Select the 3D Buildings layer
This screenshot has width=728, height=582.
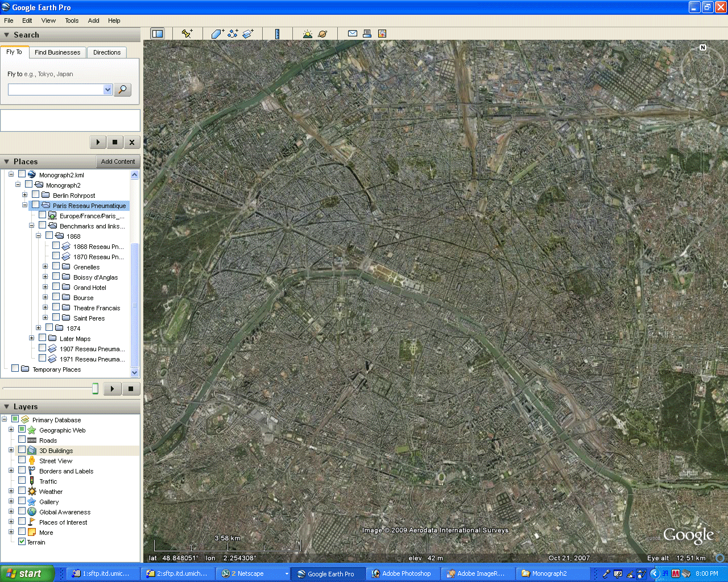pyautogui.click(x=56, y=451)
